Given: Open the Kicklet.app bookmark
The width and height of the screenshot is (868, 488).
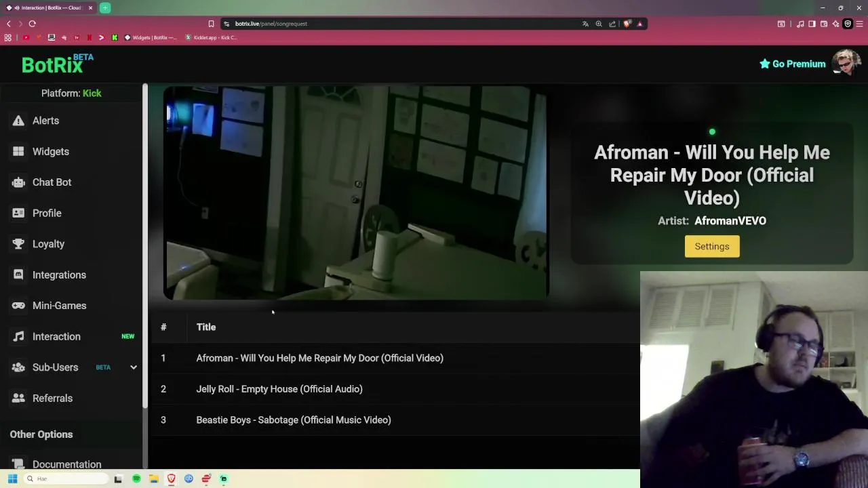Looking at the screenshot, I should pyautogui.click(x=211, y=37).
